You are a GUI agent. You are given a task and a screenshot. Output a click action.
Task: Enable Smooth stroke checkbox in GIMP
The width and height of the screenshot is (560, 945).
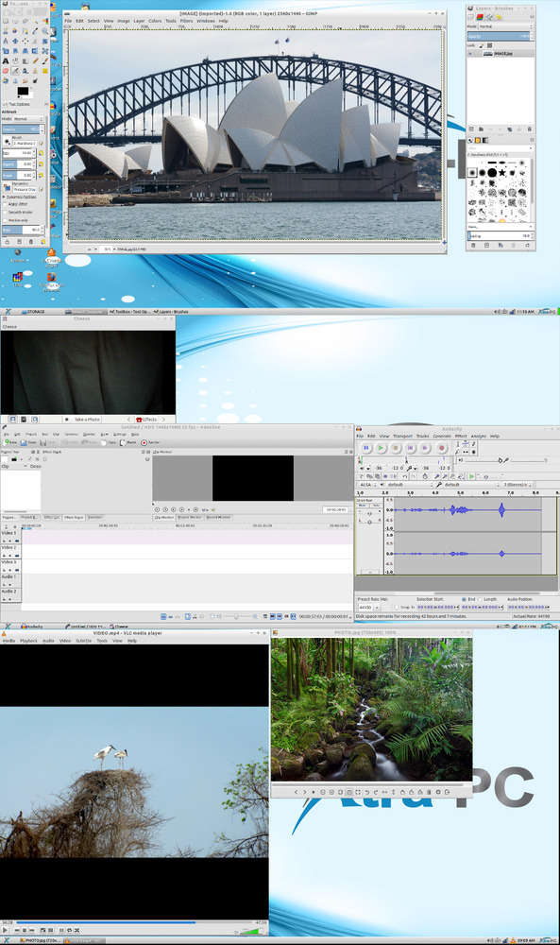[x=5, y=212]
